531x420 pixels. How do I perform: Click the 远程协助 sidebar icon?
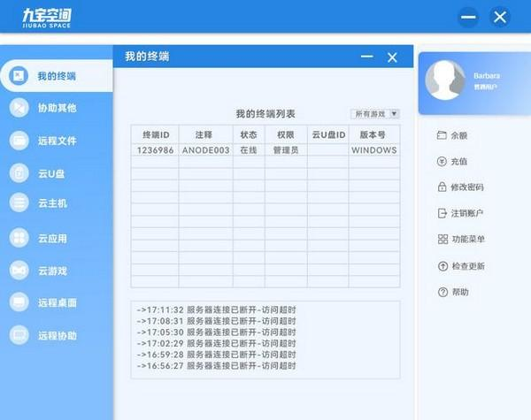19,335
